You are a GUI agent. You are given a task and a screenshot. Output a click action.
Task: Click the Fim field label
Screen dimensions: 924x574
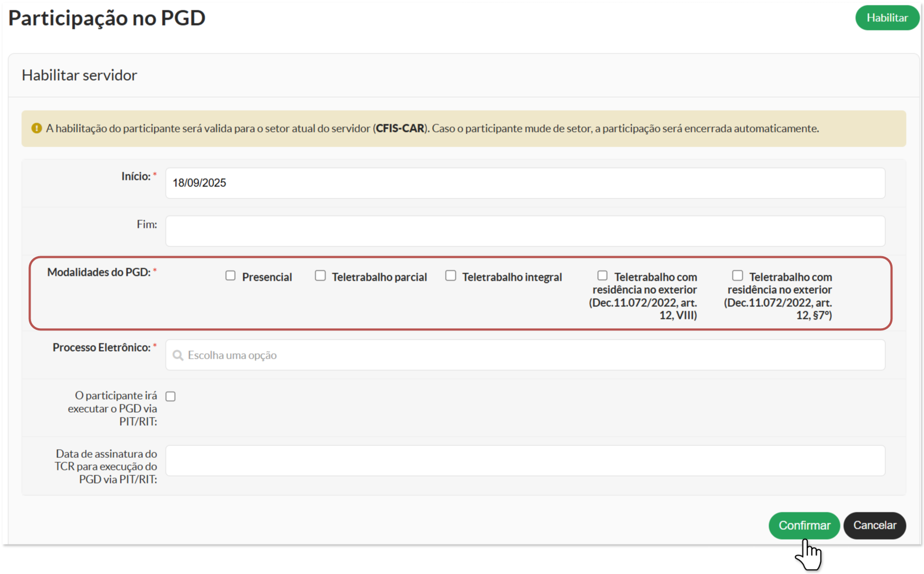pyautogui.click(x=147, y=225)
